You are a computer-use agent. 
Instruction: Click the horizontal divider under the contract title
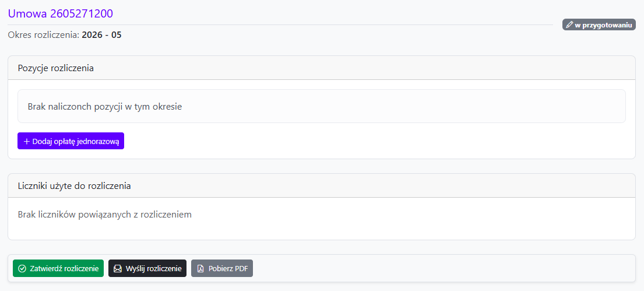click(280, 24)
